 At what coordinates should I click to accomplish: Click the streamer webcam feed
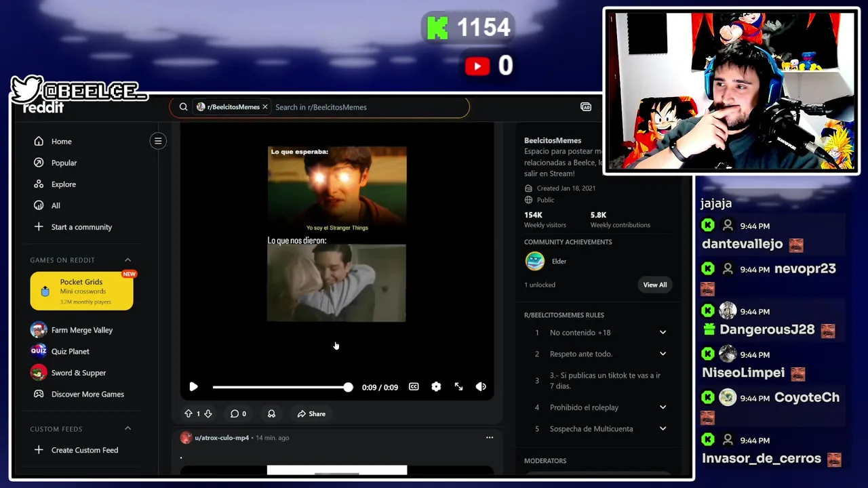[731, 91]
